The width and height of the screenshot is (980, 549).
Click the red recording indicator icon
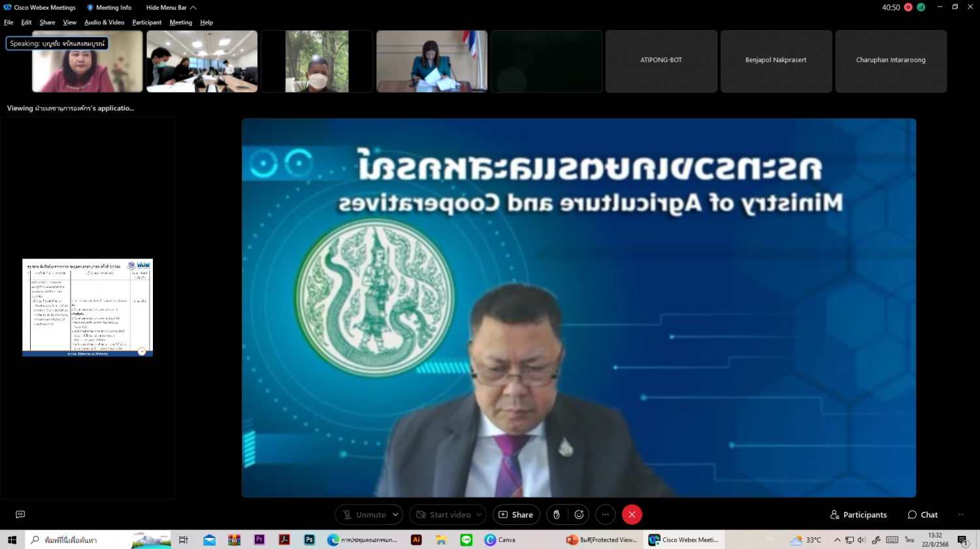coord(908,7)
